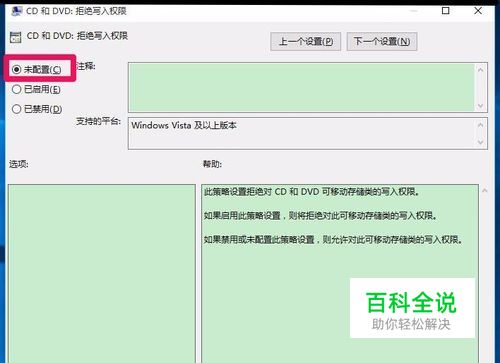Click the title bar window icon
Viewport: 500px width, 363px height.
(x=16, y=11)
